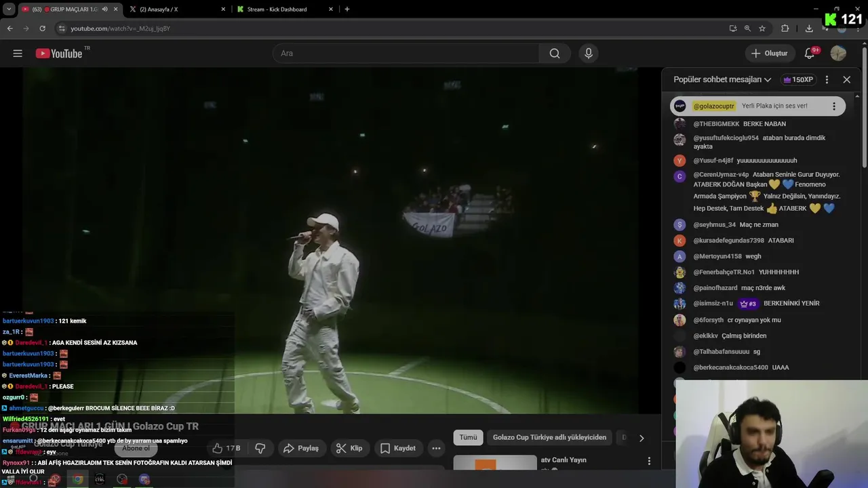Open the YouTube account avatar menu
The image size is (868, 488).
[838, 54]
